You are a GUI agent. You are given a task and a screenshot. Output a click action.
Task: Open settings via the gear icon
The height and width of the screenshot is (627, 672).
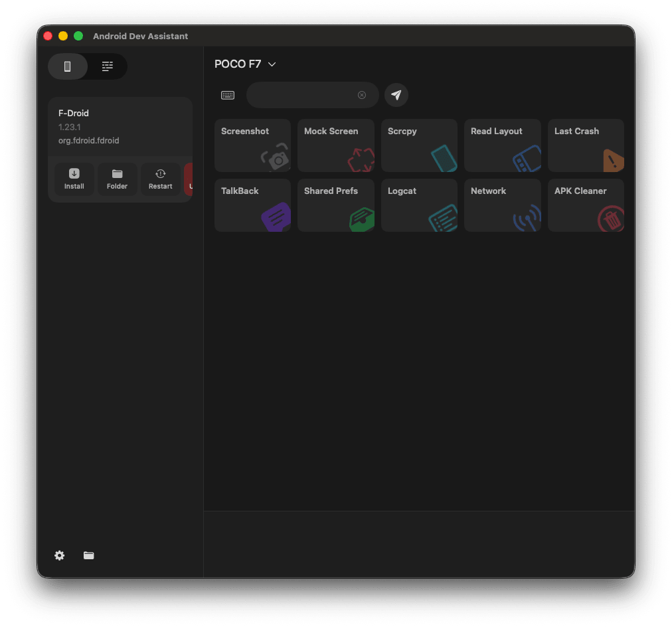60,555
